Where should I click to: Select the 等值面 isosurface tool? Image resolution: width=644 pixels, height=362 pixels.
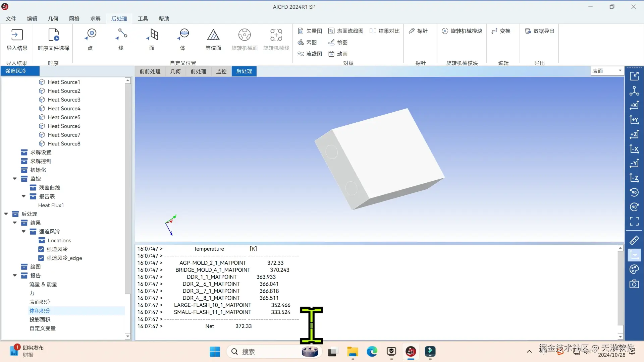213,35
